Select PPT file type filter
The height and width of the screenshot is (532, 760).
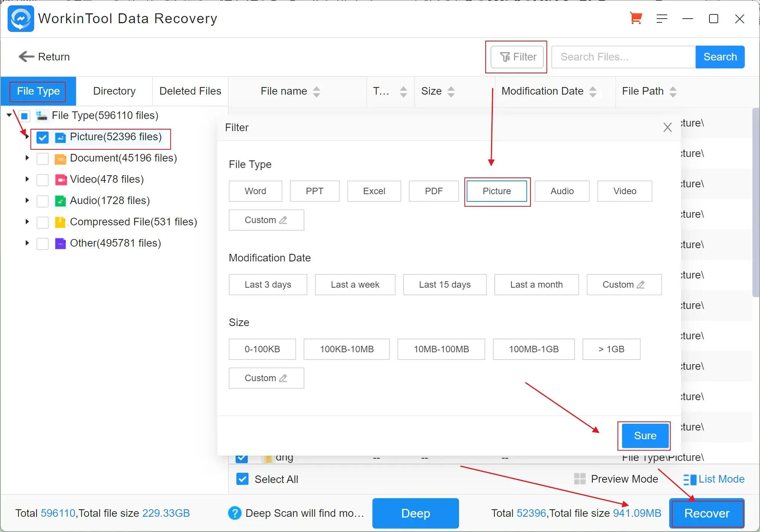coord(315,191)
